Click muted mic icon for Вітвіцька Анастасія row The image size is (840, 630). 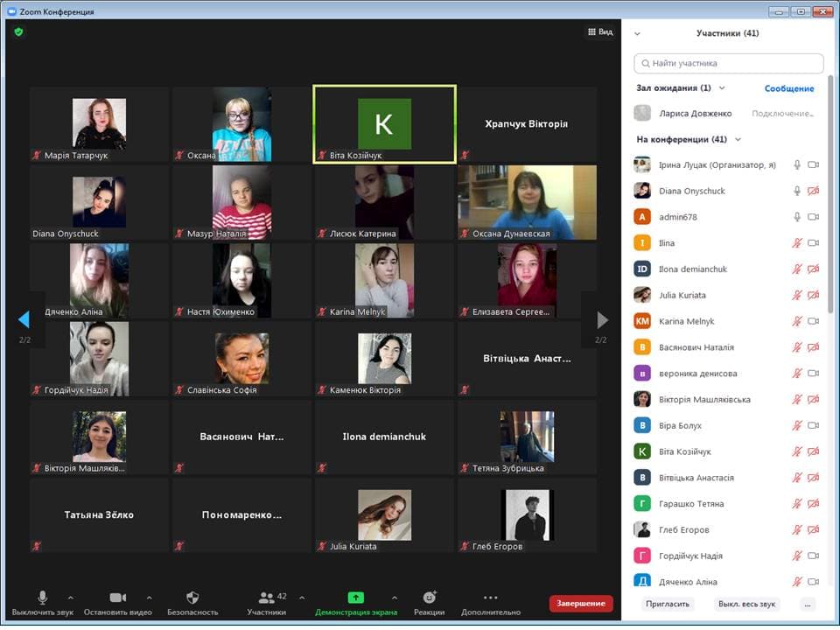click(x=796, y=478)
